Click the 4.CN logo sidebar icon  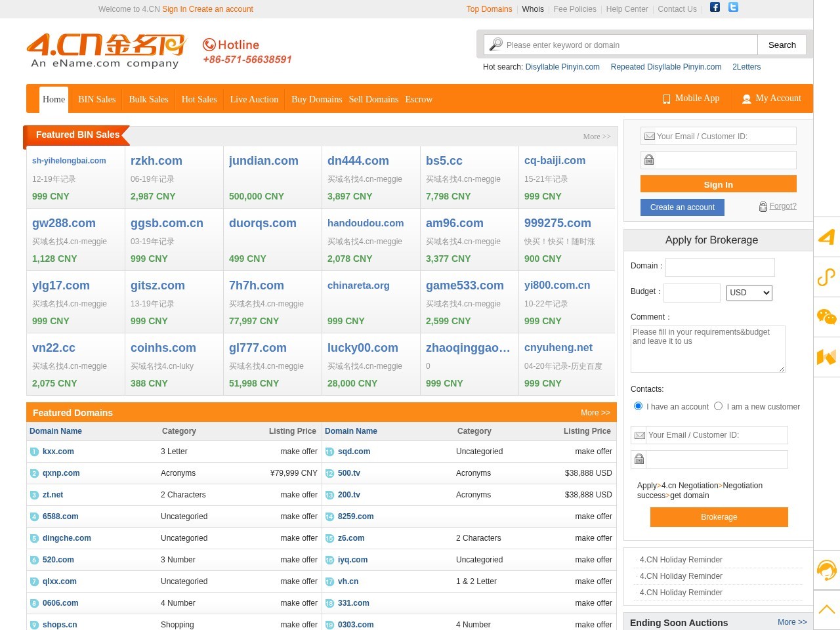click(826, 237)
